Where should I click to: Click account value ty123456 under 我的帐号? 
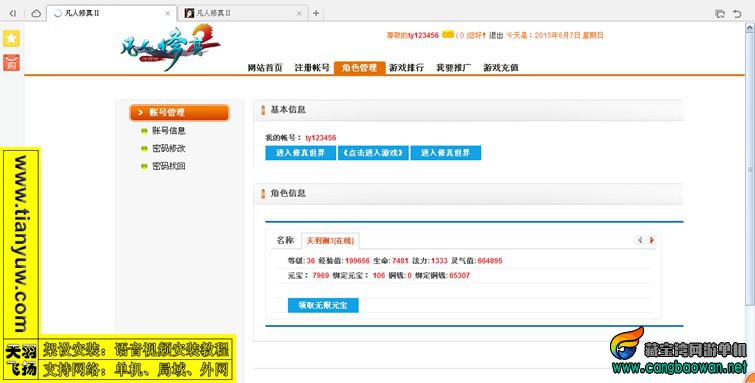pos(321,138)
